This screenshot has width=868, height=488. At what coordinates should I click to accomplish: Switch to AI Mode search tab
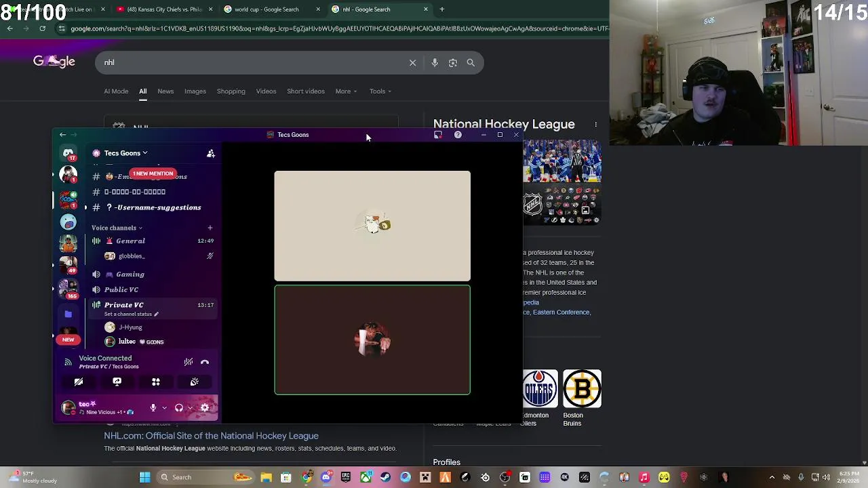[x=116, y=91]
